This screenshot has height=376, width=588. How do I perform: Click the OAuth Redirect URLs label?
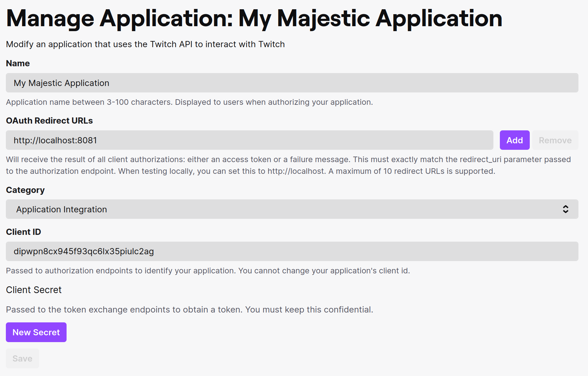[49, 121]
